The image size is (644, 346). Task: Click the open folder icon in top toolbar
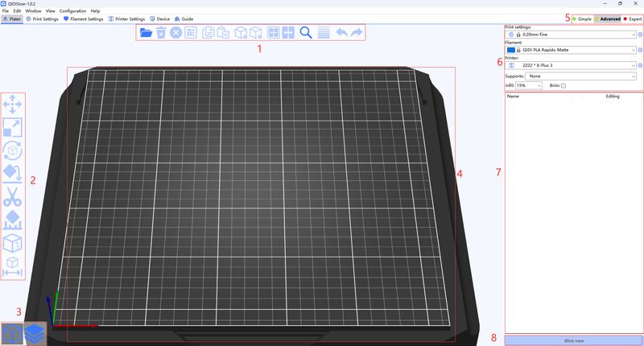146,33
